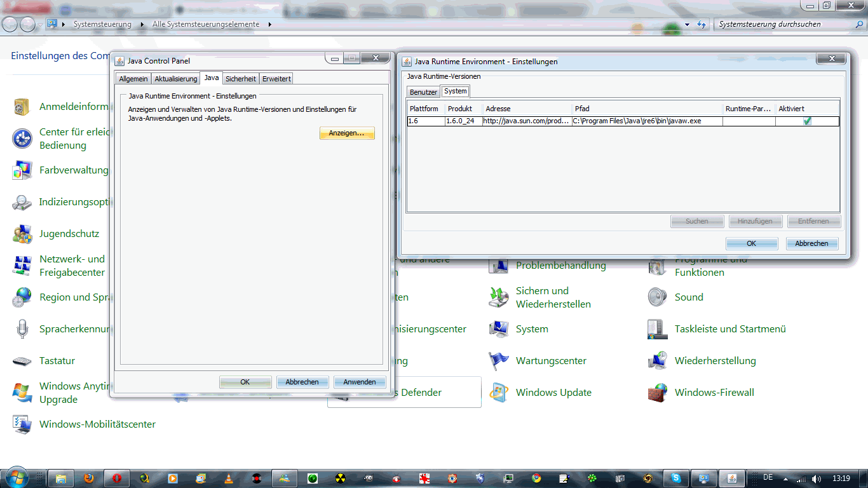
Task: Click OK in Java Control Panel
Action: pyautogui.click(x=245, y=382)
